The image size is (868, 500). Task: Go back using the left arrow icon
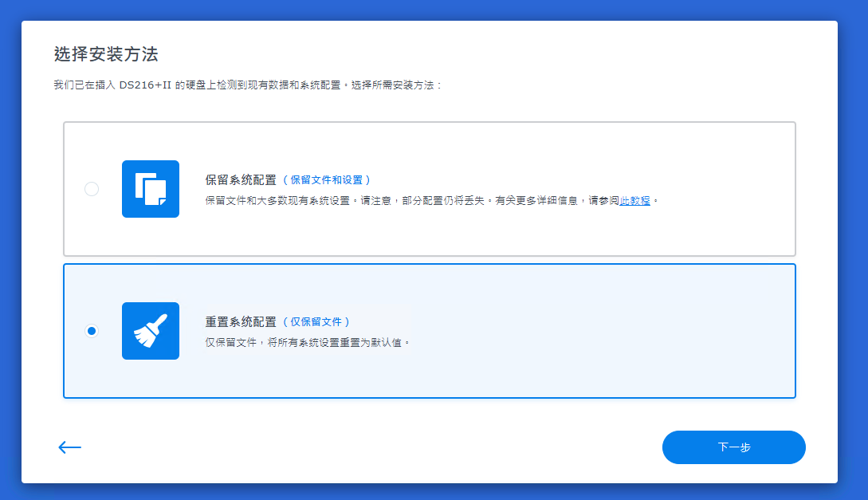tap(70, 447)
